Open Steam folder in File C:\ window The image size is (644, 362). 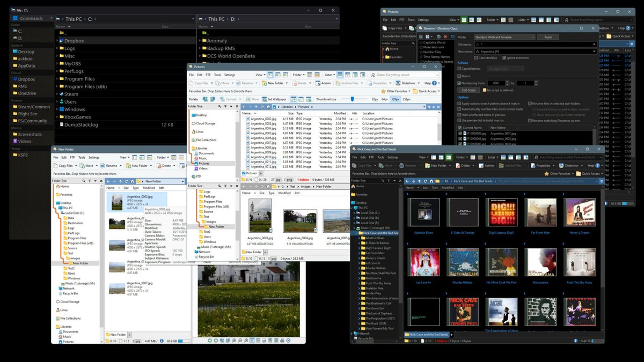click(71, 94)
